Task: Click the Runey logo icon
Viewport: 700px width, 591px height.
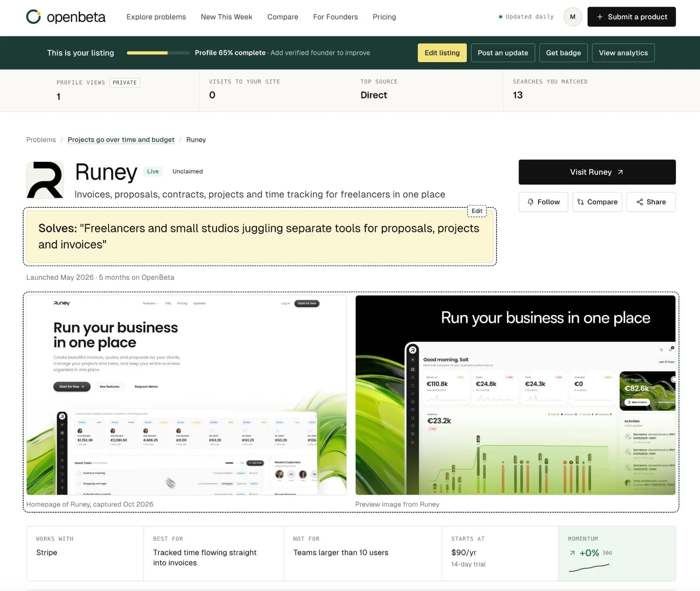Action: point(45,180)
